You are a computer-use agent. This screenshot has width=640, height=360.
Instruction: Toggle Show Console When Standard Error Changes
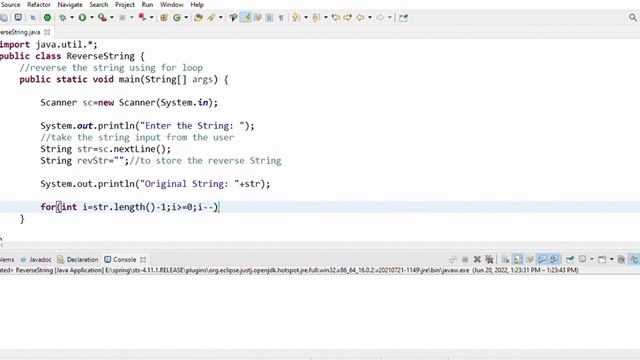tap(554, 259)
